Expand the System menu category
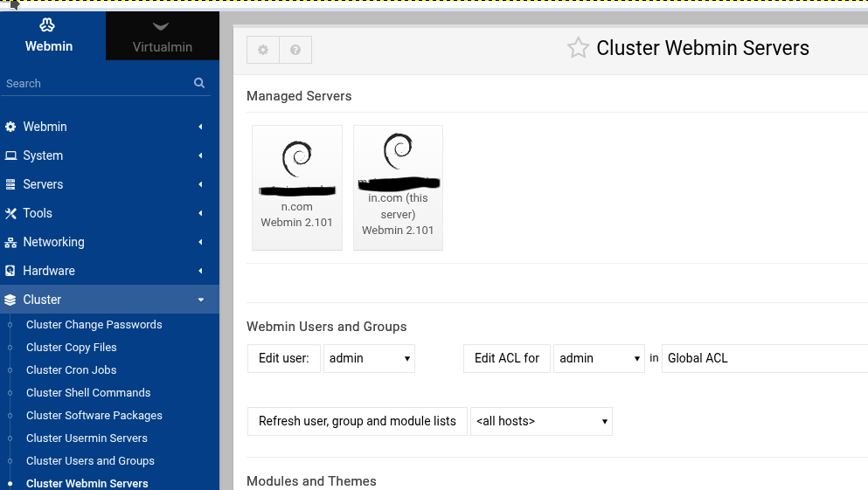The image size is (868, 490). (x=109, y=155)
